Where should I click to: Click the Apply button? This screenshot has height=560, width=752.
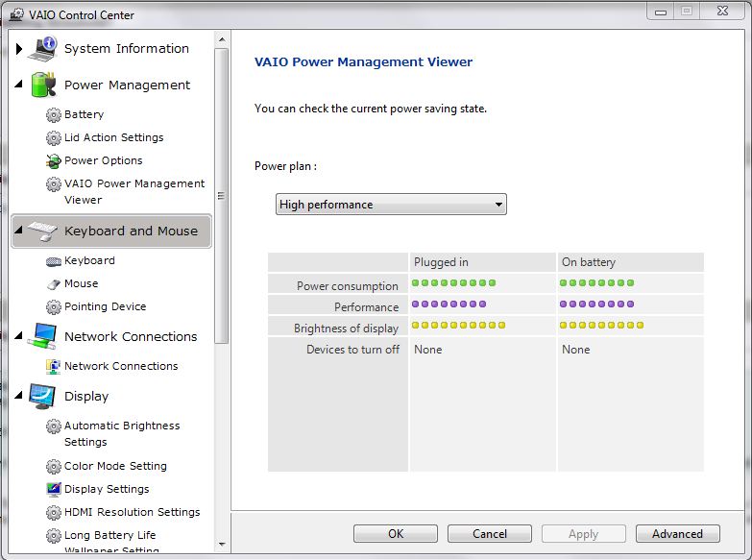coord(584,534)
